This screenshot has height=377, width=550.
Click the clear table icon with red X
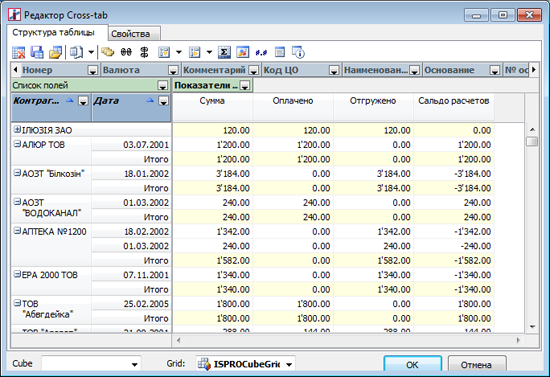tap(19, 53)
